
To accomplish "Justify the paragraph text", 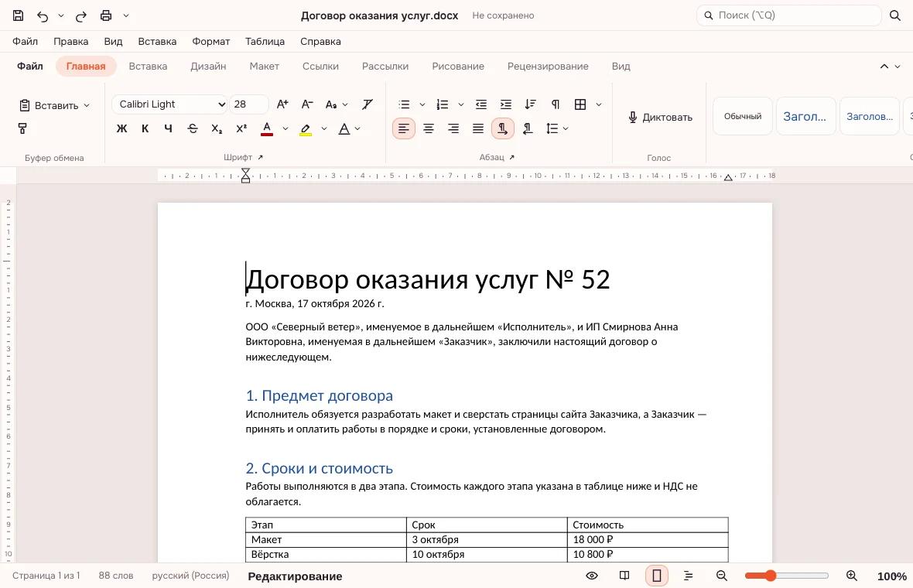I will [478, 128].
